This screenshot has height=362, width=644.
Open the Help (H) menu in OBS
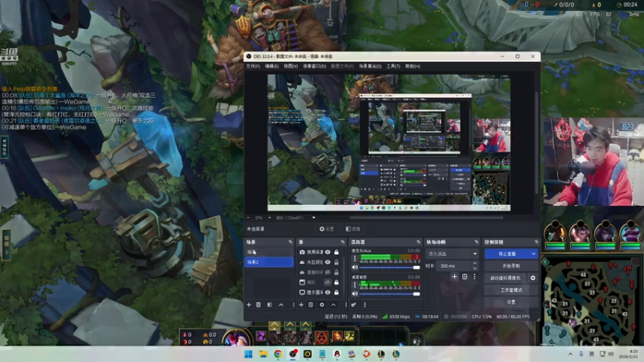(x=413, y=66)
